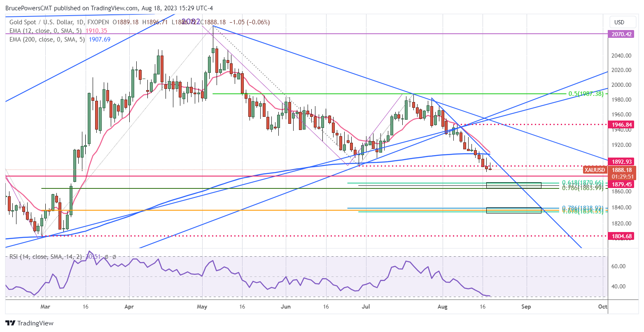Click the Oct label on the time axis
The image size is (644, 332).
point(602,306)
